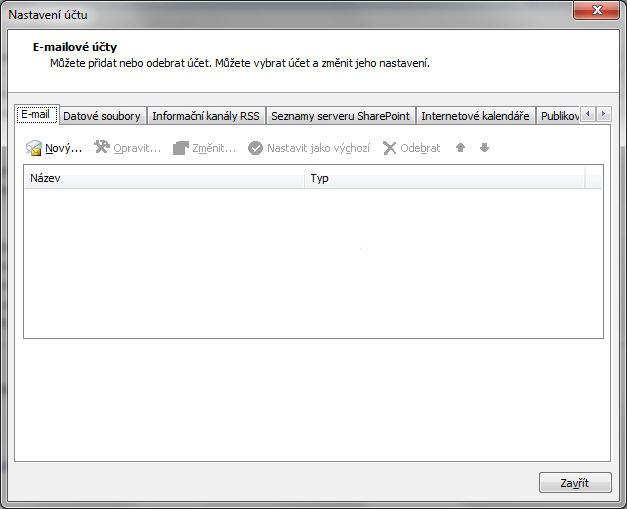The width and height of the screenshot is (627, 509).
Task: Go to Seznamy serveru SharePoint tab
Action: pos(340,116)
